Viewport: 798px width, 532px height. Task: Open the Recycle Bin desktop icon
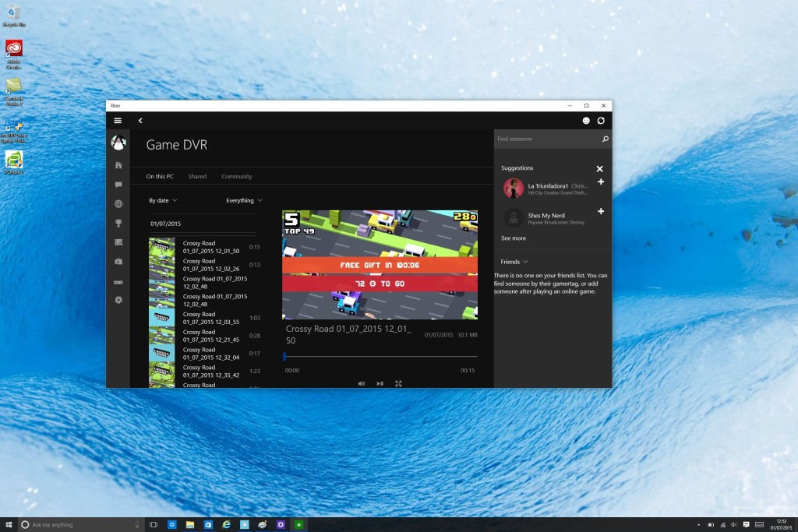click(x=14, y=16)
